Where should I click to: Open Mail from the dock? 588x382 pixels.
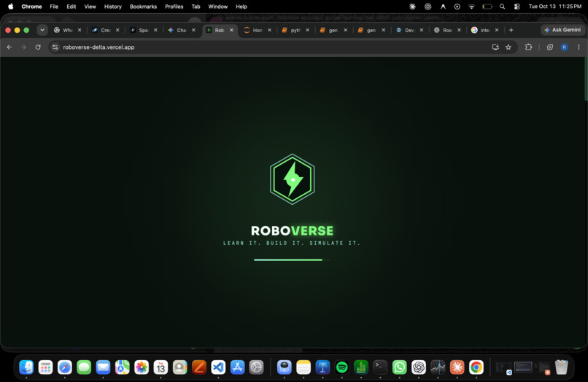(x=103, y=367)
